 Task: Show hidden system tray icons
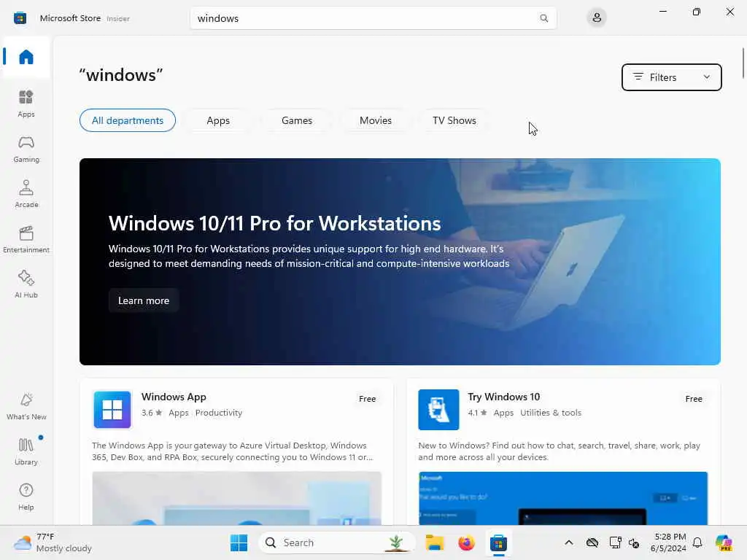(569, 542)
